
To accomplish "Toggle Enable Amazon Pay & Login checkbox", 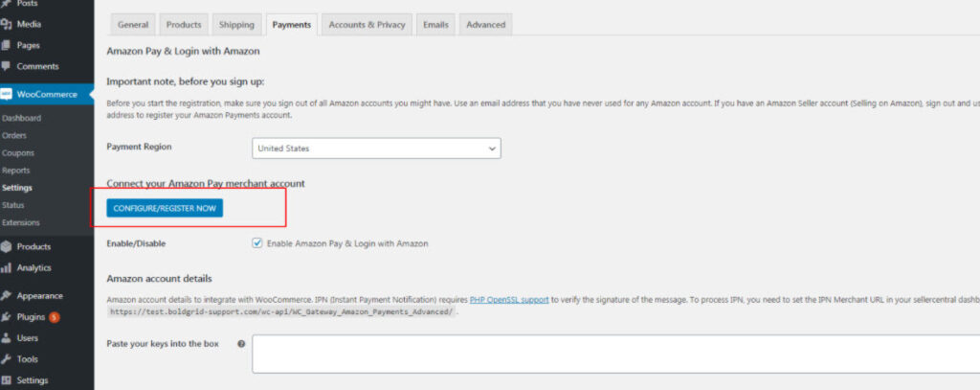I will [257, 243].
